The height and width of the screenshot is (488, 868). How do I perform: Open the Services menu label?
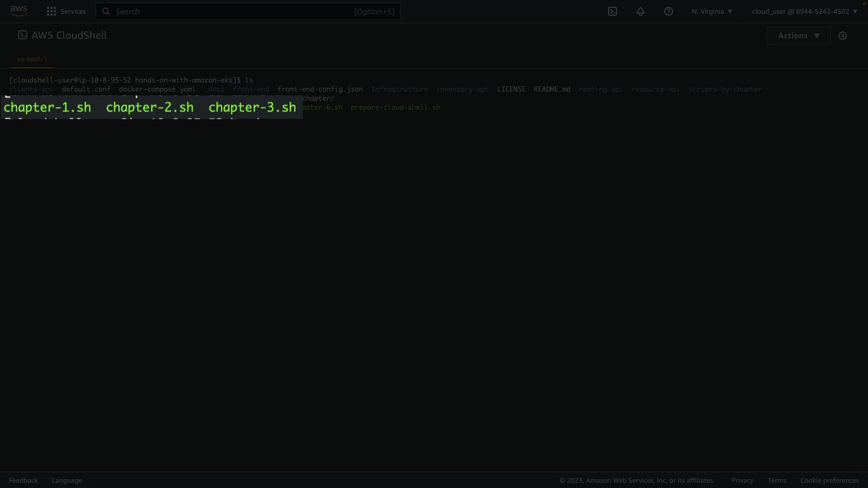[73, 11]
